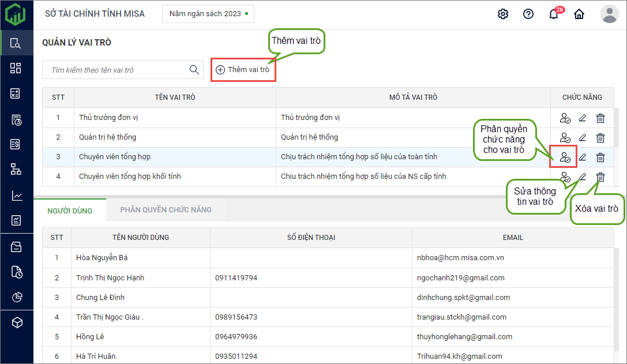Viewport: 627px width, 364px height.
Task: Click in the role name search field
Action: pyautogui.click(x=115, y=70)
